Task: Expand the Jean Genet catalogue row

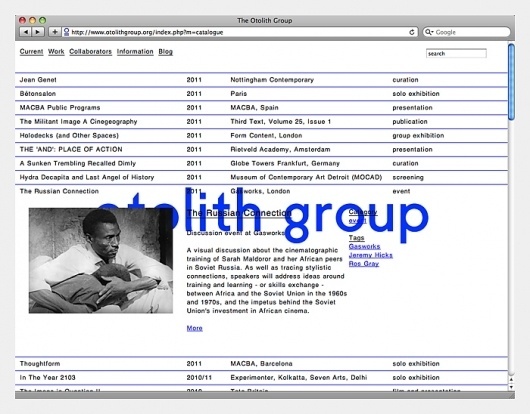Action: coord(261,80)
